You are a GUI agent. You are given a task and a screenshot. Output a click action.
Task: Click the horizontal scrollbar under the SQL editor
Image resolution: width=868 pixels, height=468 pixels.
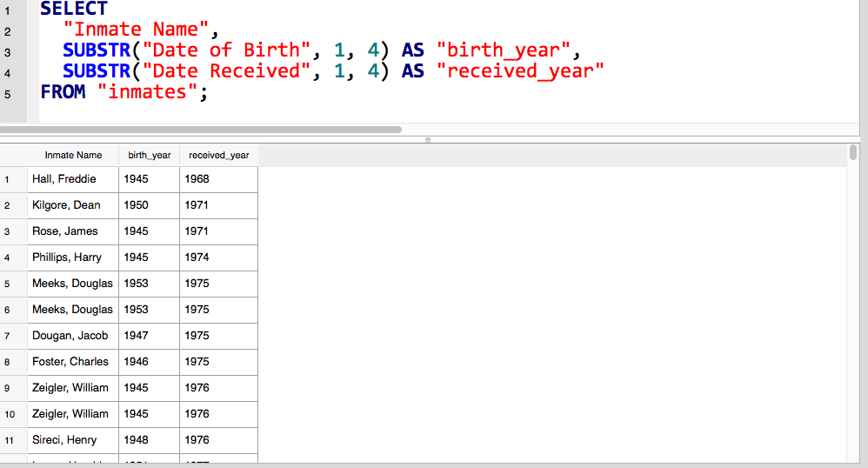[x=200, y=130]
